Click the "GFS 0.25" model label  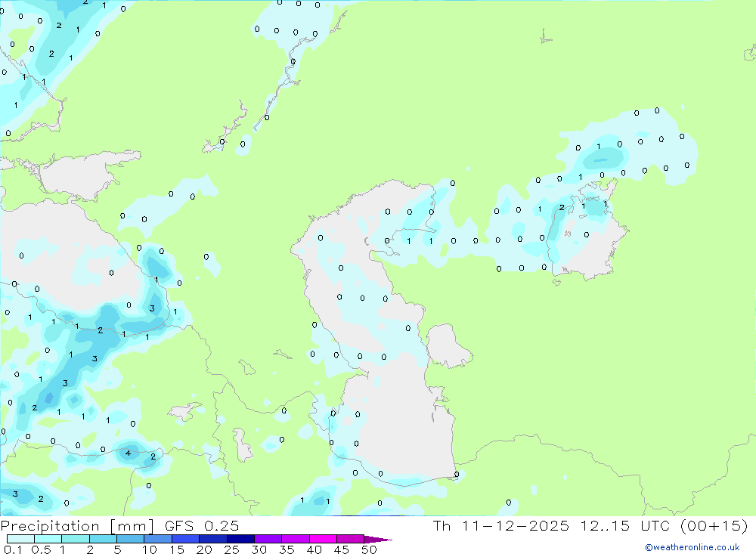202,525
